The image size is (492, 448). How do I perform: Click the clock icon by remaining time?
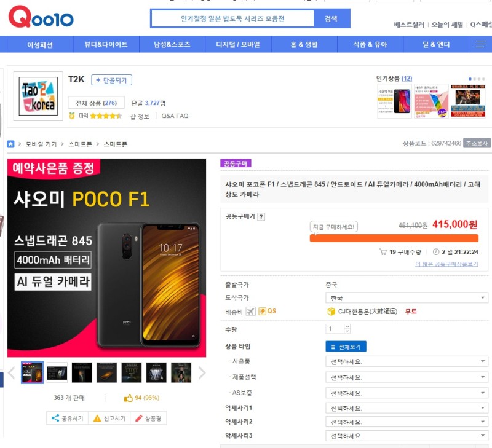coord(436,252)
